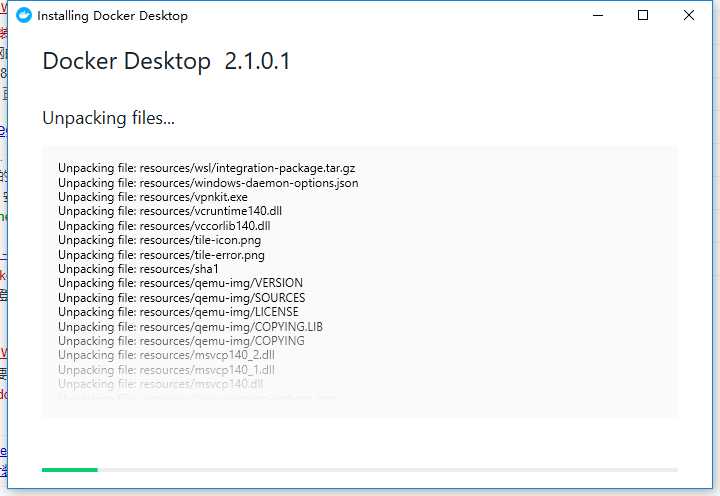The width and height of the screenshot is (720, 496).
Task: Select log line resources/wsl/integration-package.tar.gz
Action: pyautogui.click(x=207, y=169)
